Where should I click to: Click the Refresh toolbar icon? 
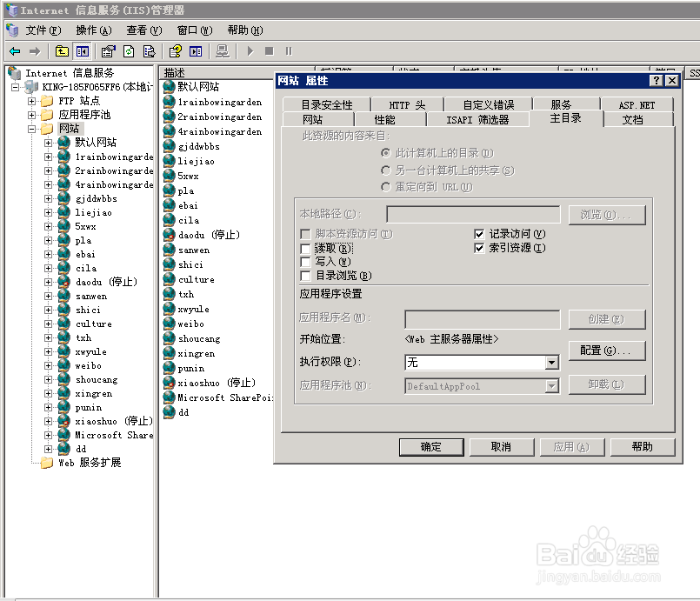click(x=129, y=51)
